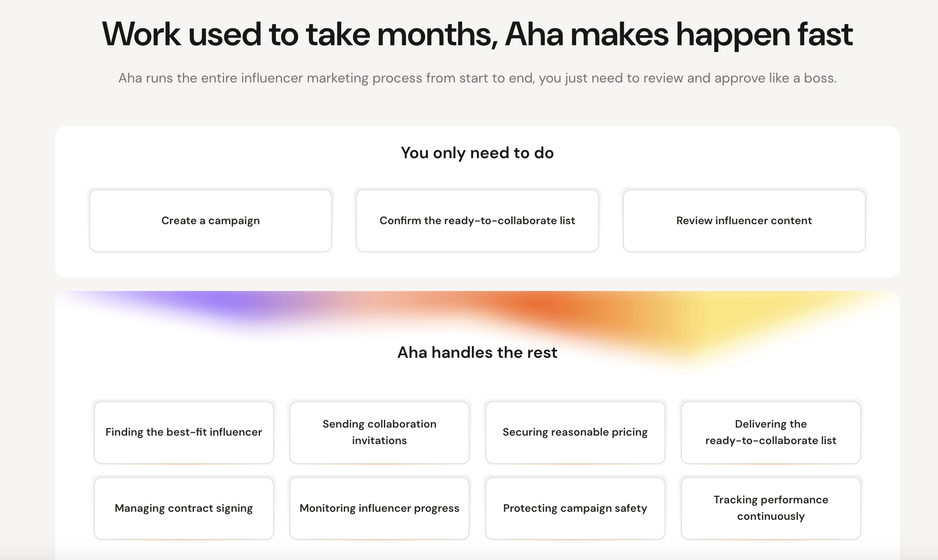
Task: Select Tracking performance continuously card
Action: [771, 508]
